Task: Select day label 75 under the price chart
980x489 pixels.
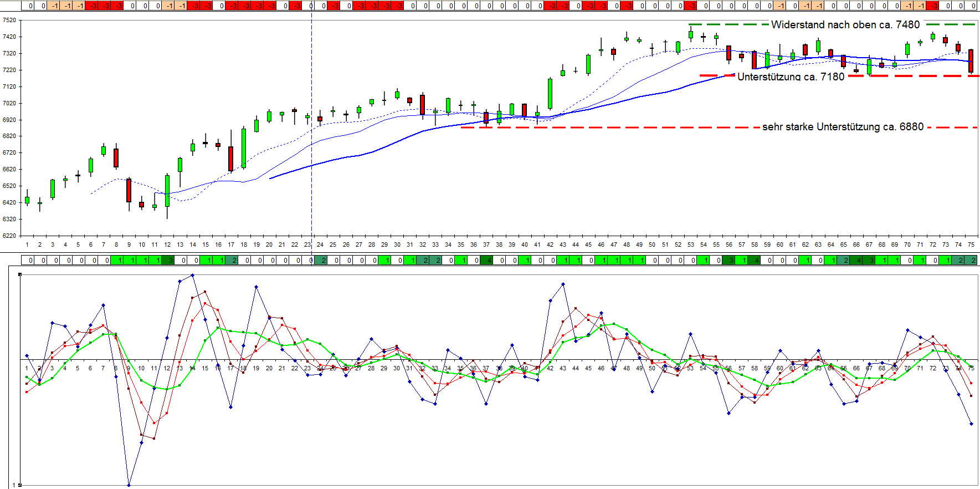Action: pos(971,244)
